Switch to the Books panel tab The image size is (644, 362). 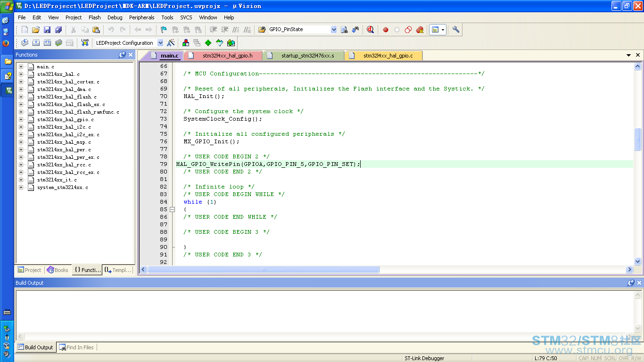pos(58,270)
